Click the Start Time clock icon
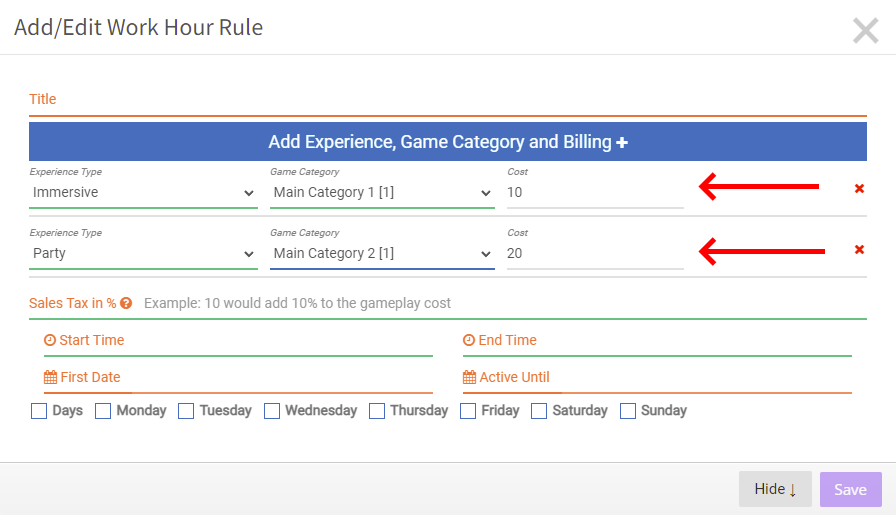This screenshot has height=515, width=896. (50, 340)
